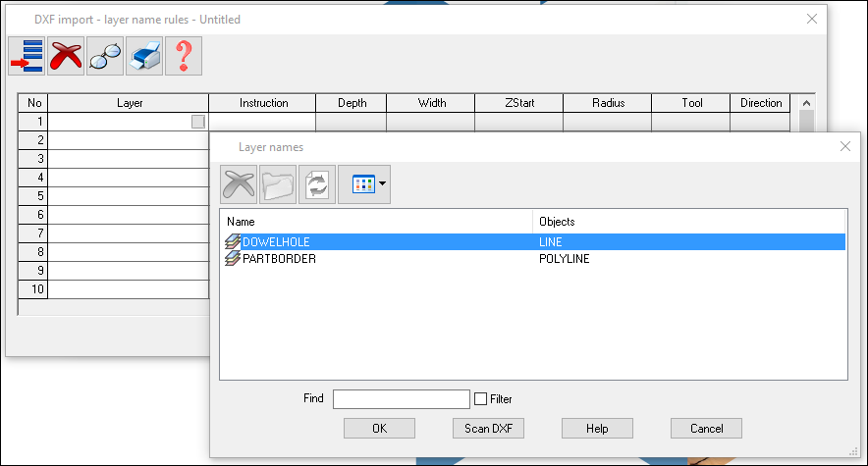This screenshot has width=868, height=466.
Task: Click the Layer cell in row 4
Action: (129, 178)
